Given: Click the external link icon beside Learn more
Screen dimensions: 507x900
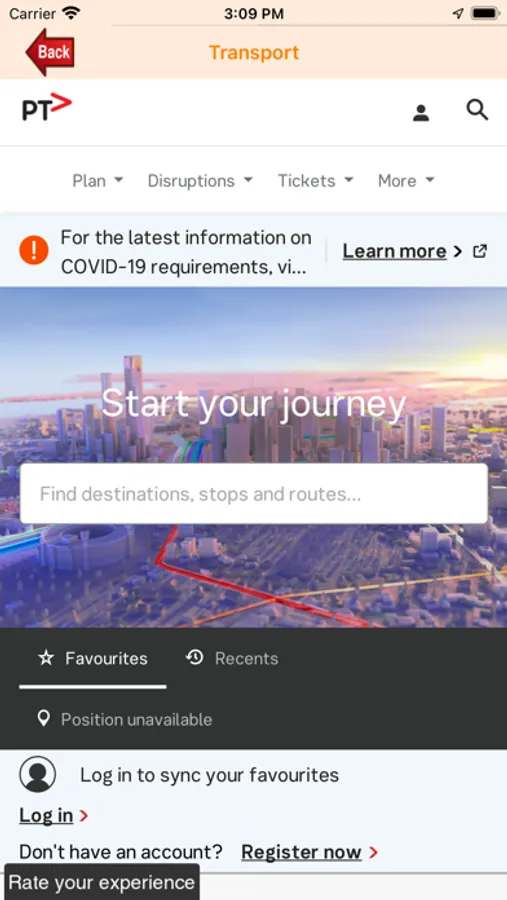Looking at the screenshot, I should point(479,251).
